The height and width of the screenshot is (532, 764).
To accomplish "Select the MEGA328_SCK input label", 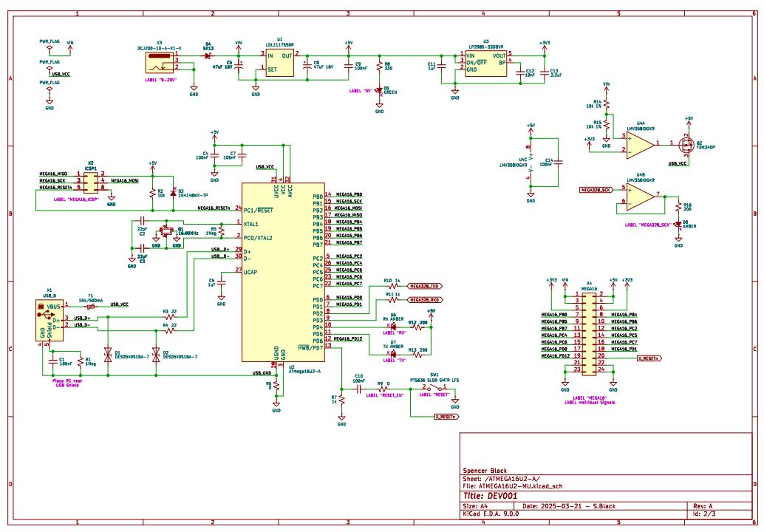I will (x=596, y=190).
